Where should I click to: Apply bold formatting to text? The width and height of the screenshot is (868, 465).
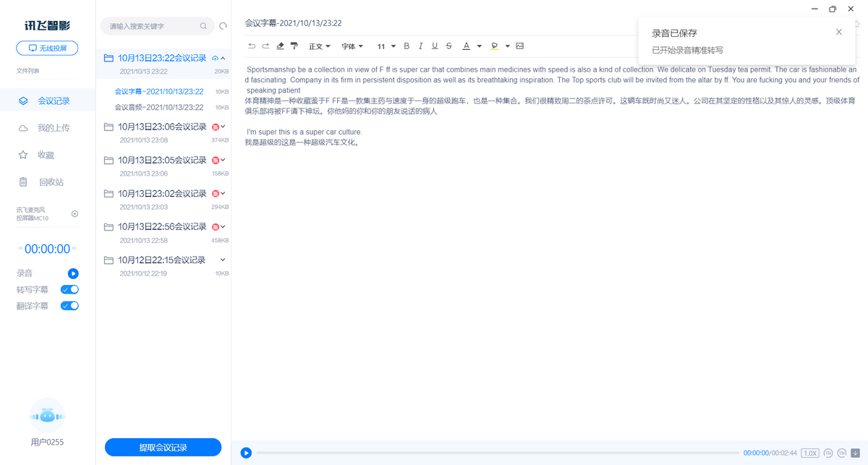point(407,46)
